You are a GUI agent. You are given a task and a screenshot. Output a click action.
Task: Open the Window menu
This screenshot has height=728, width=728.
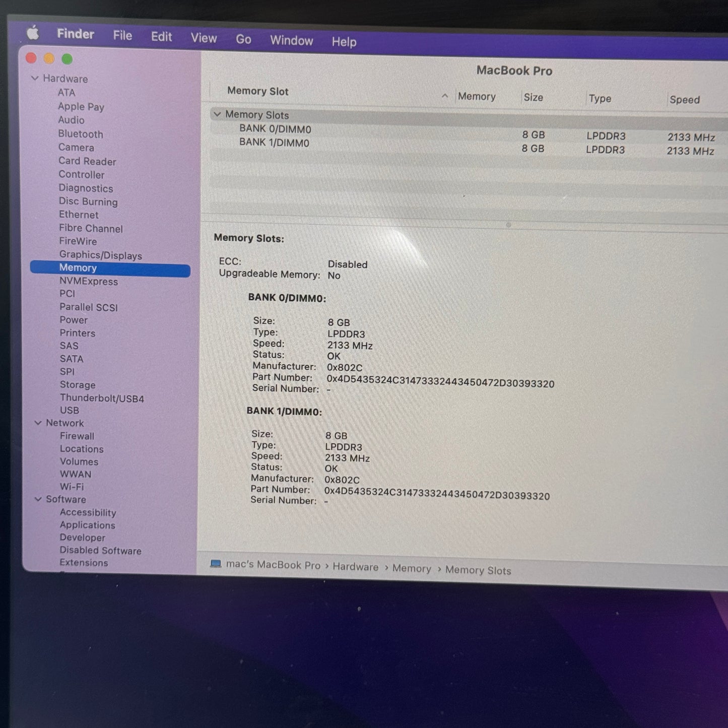point(291,41)
